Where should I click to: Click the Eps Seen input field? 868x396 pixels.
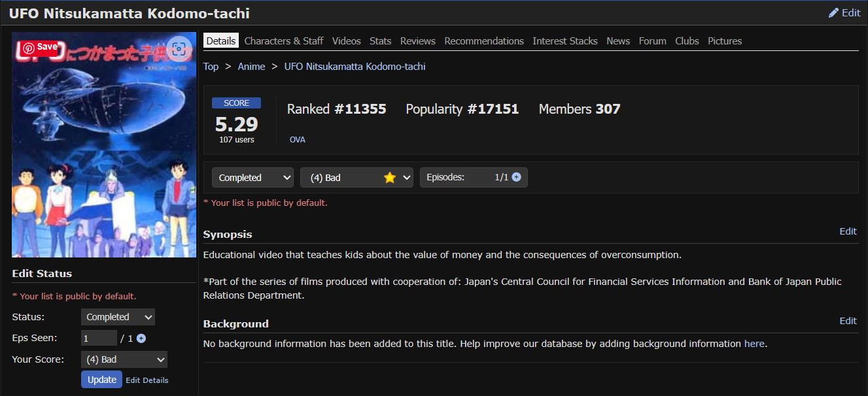(99, 338)
